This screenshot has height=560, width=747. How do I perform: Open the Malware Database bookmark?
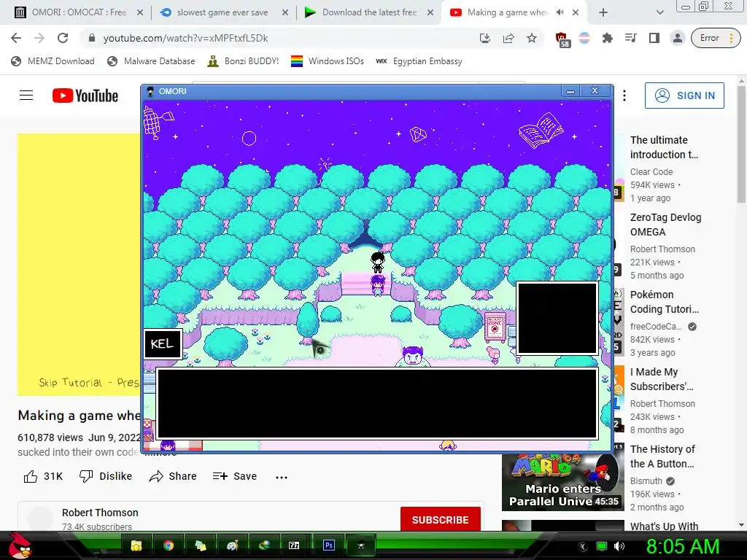click(x=152, y=61)
